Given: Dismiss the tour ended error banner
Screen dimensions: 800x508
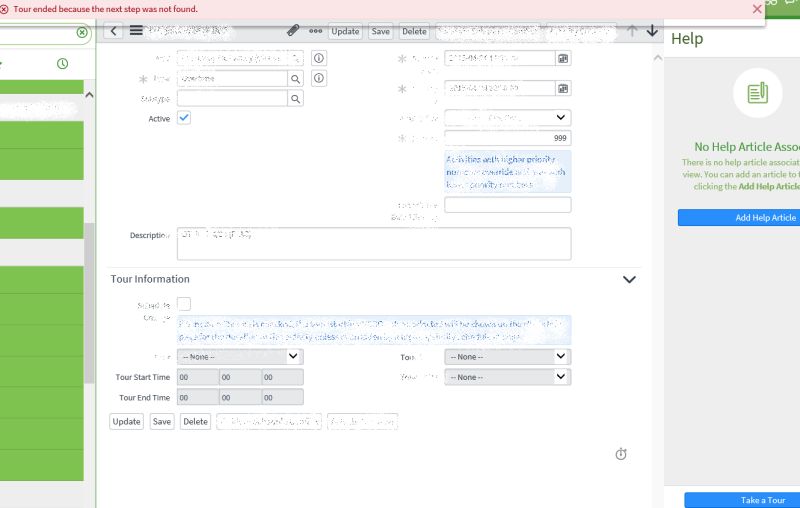Looking at the screenshot, I should pos(757,9).
